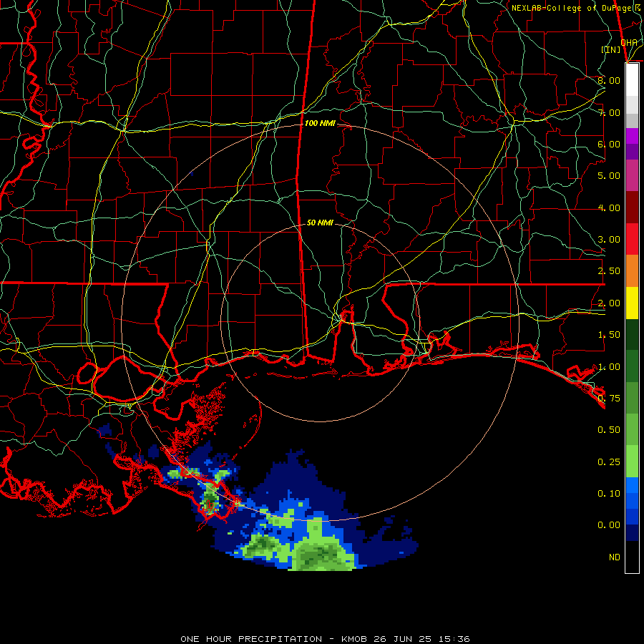Select the orange legend swatch
The width and height of the screenshot is (644, 644).
(x=632, y=271)
